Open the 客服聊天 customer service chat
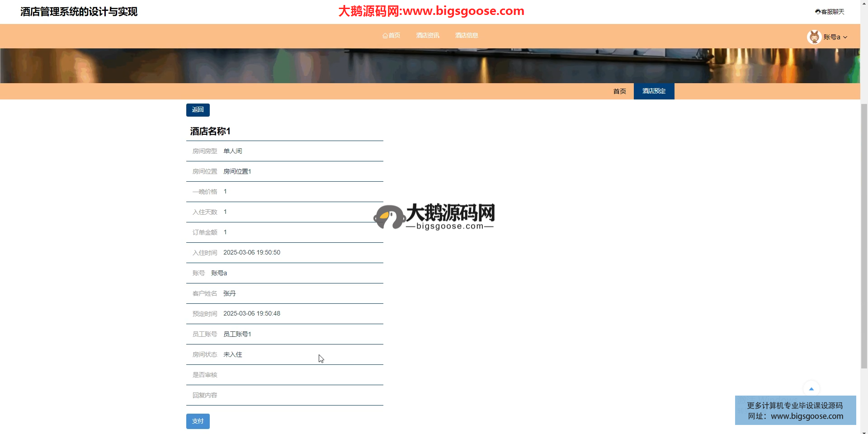 (830, 12)
